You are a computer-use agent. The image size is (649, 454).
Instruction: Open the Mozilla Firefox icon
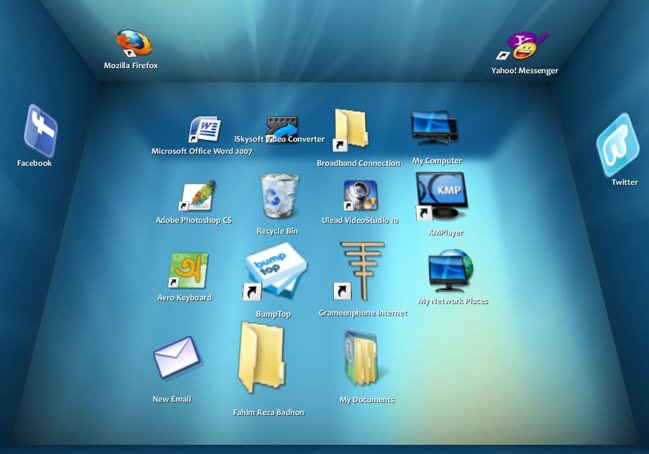point(133,43)
